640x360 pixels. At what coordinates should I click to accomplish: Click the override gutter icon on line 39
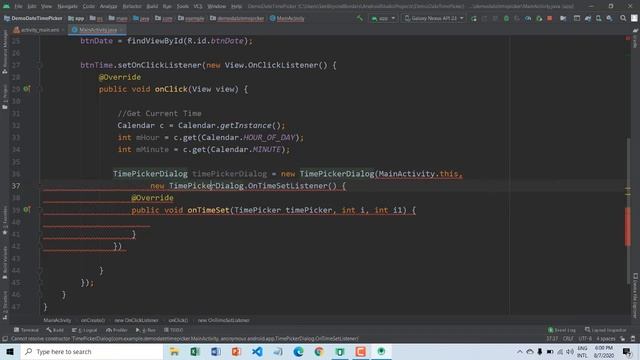27,209
